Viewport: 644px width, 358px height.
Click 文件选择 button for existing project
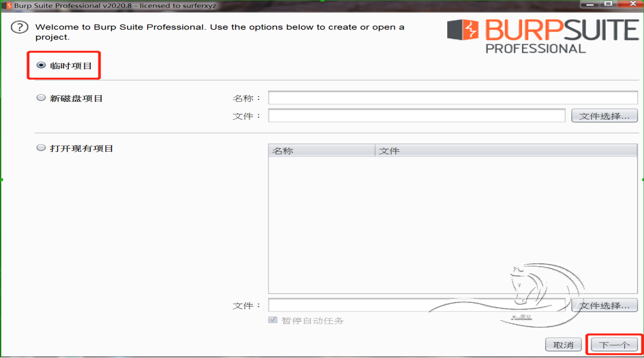coord(604,305)
